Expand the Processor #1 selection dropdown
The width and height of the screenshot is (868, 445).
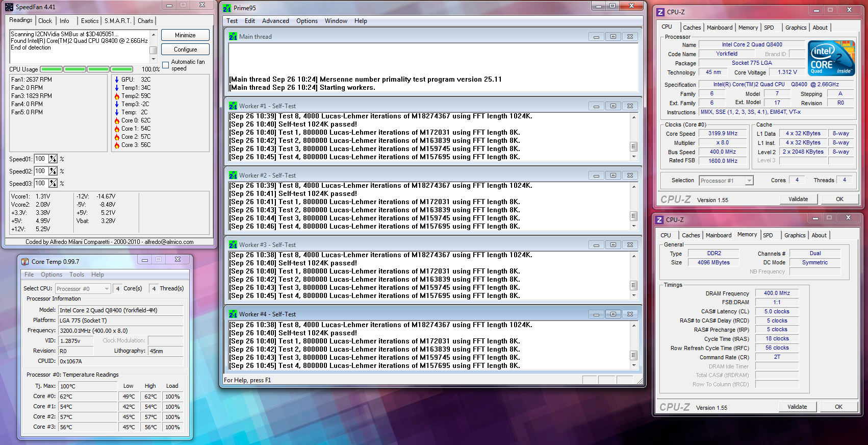[726, 181]
